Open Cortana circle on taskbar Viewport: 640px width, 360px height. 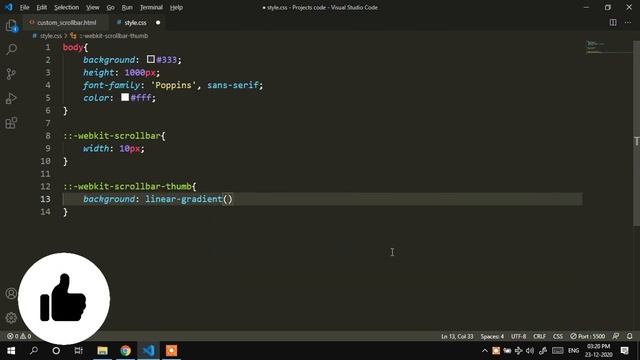tap(56, 351)
